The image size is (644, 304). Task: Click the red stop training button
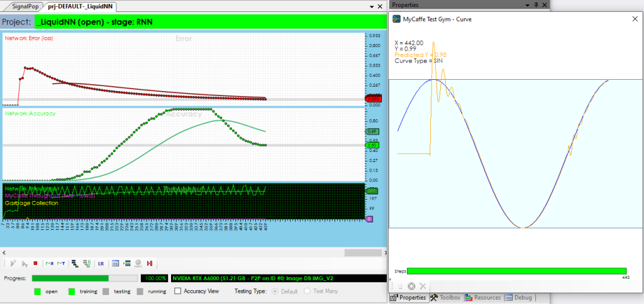click(35, 264)
